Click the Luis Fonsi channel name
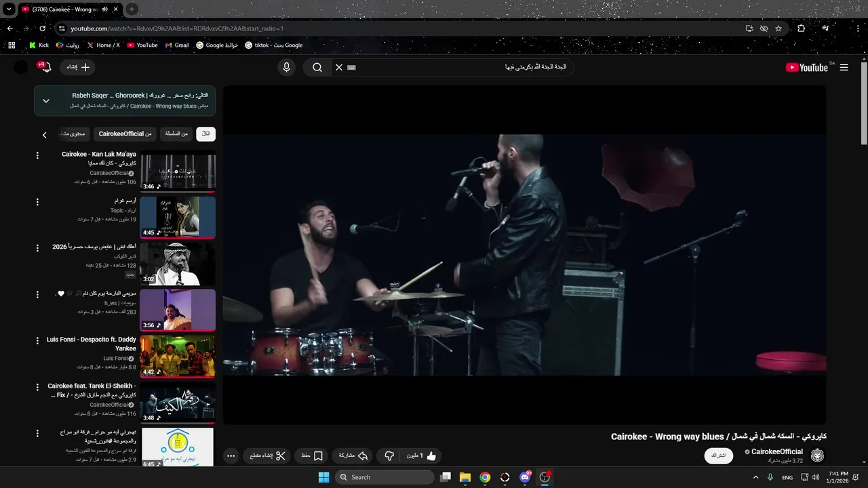The width and height of the screenshot is (868, 488). [x=116, y=358]
